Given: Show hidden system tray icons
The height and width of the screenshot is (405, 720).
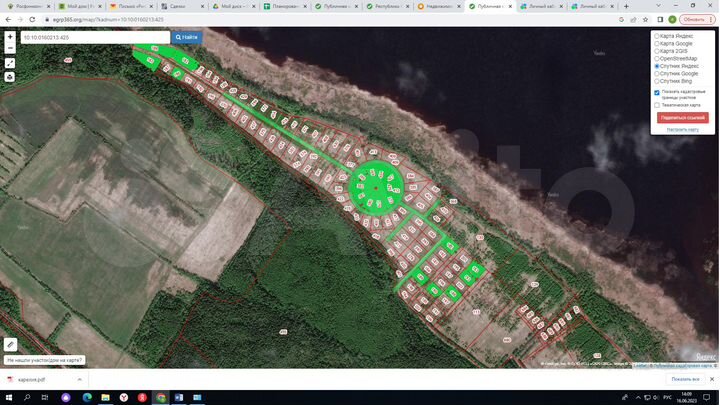Looking at the screenshot, I should point(638,398).
